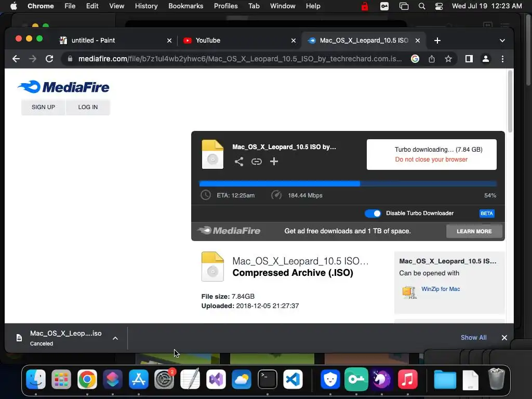Open tab search dropdown chevron
Image resolution: width=532 pixels, height=399 pixels.
click(502, 41)
